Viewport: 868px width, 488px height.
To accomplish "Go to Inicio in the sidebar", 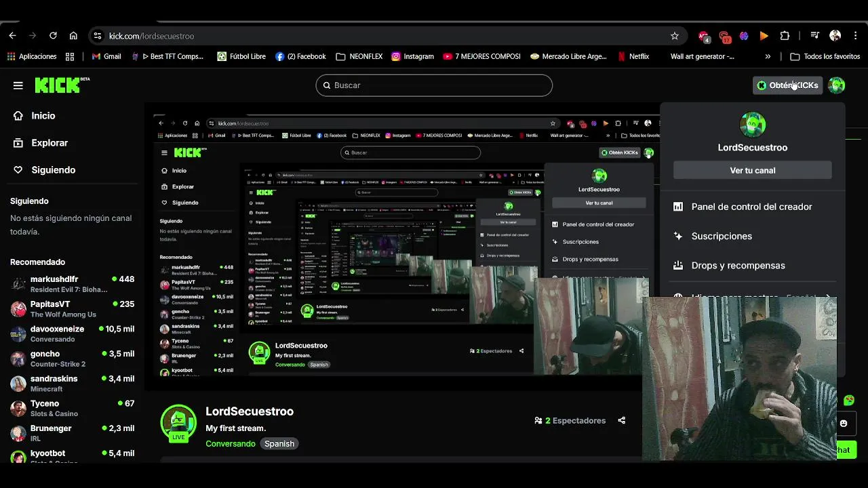I will tap(43, 116).
